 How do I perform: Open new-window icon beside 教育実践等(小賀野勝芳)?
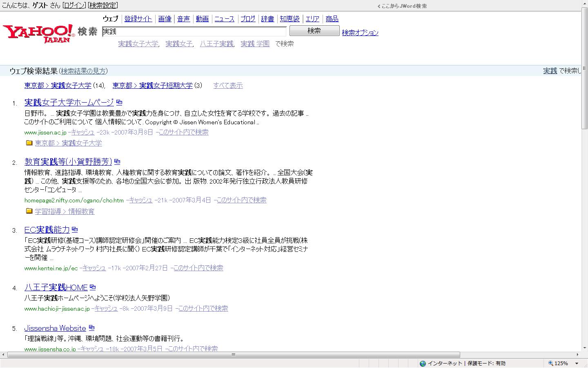click(118, 162)
